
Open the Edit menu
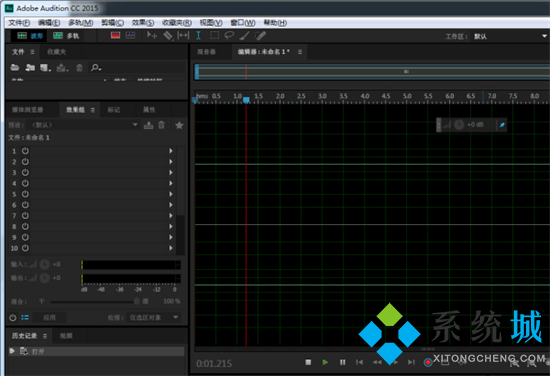pyautogui.click(x=49, y=23)
